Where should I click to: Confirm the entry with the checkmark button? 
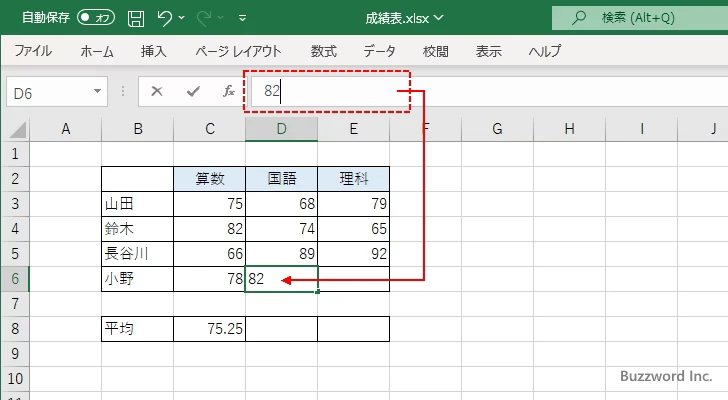[193, 91]
